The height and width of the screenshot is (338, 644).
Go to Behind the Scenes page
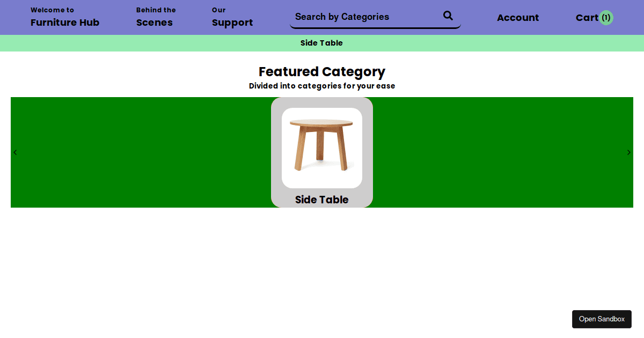pyautogui.click(x=156, y=17)
